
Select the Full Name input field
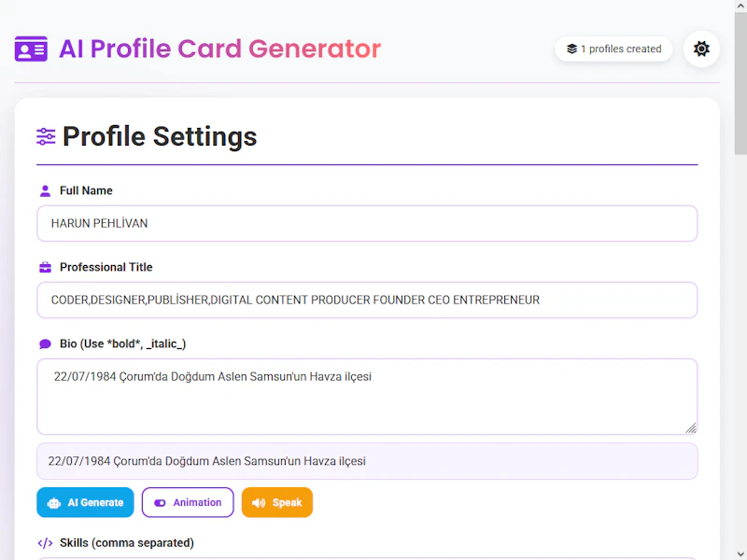click(x=367, y=223)
